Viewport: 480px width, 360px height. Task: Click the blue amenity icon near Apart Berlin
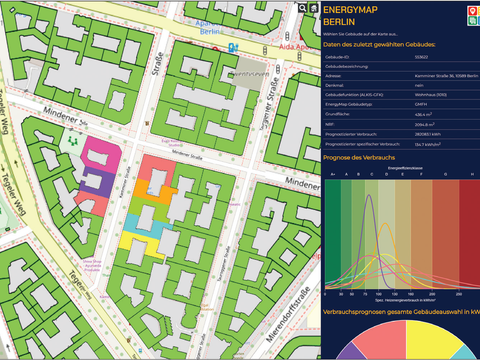point(233,47)
